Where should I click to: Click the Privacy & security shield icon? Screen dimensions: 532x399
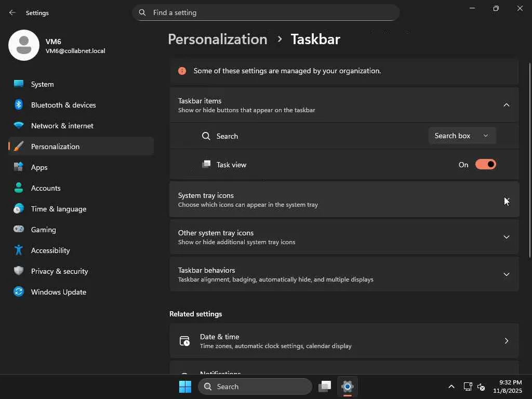coord(19,271)
